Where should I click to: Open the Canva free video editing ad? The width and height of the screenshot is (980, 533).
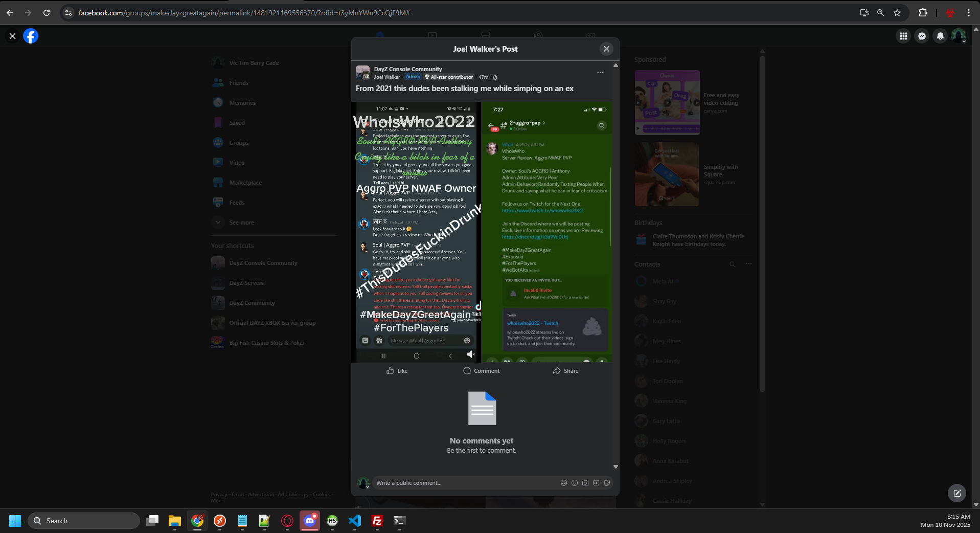(693, 103)
